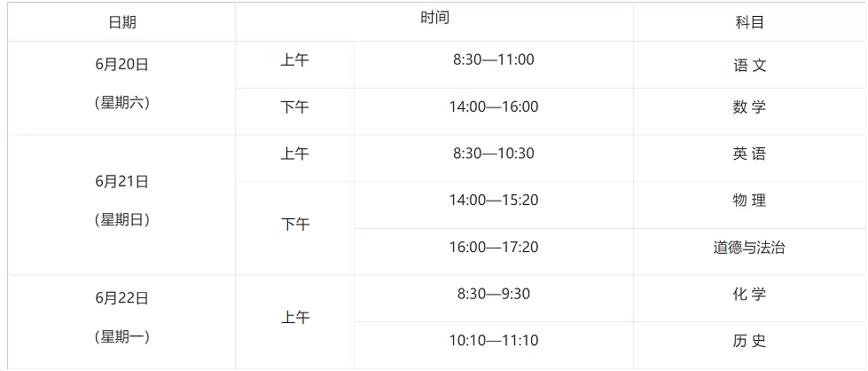Image resolution: width=868 pixels, height=371 pixels.
Task: Select the 语文 subject cell
Action: coord(749,65)
